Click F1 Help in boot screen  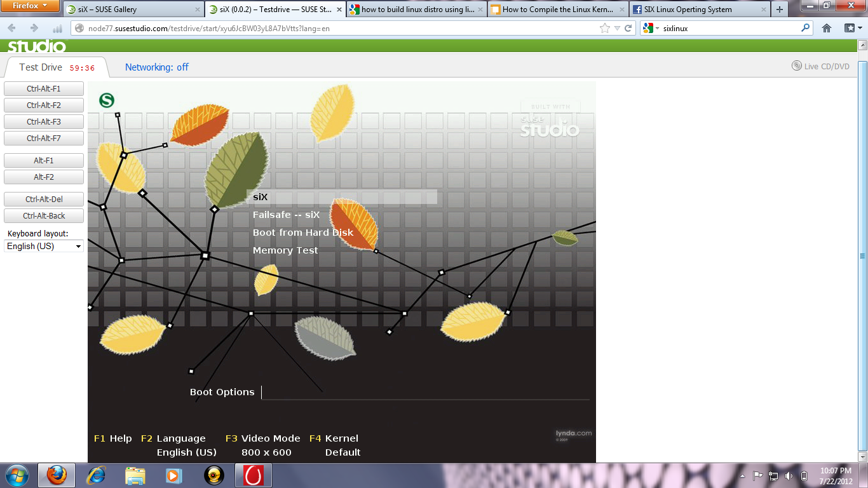112,438
